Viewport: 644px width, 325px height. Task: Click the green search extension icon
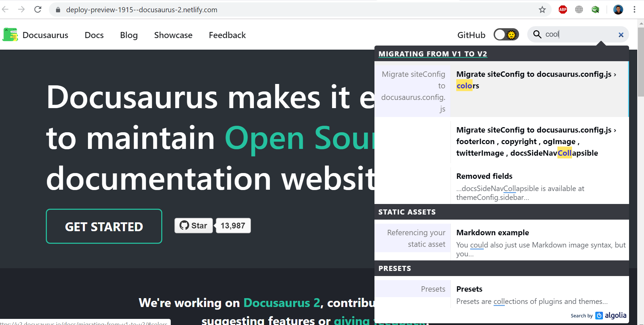click(x=595, y=10)
